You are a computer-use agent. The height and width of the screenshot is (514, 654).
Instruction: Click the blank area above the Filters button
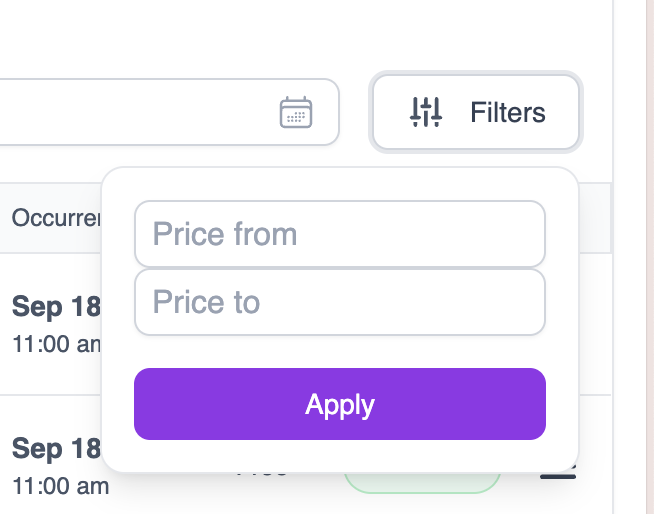pos(476,35)
